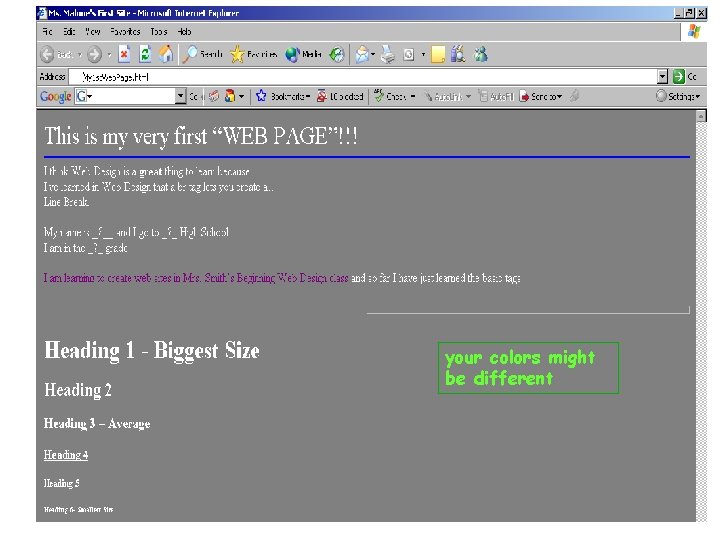Click the green Go arrow button

(x=678, y=77)
